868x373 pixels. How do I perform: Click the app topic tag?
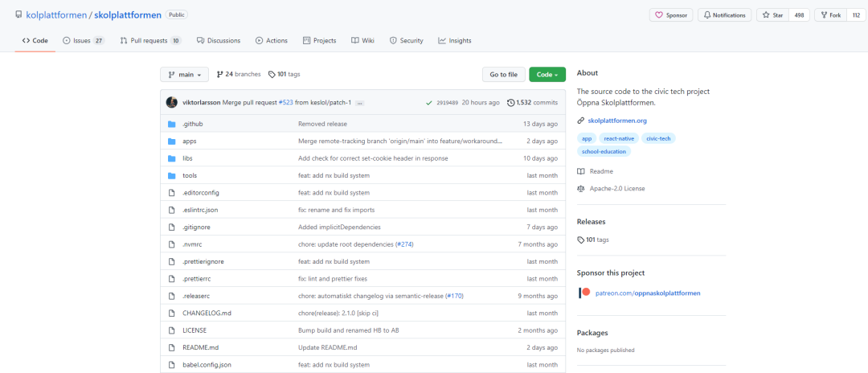pos(586,138)
